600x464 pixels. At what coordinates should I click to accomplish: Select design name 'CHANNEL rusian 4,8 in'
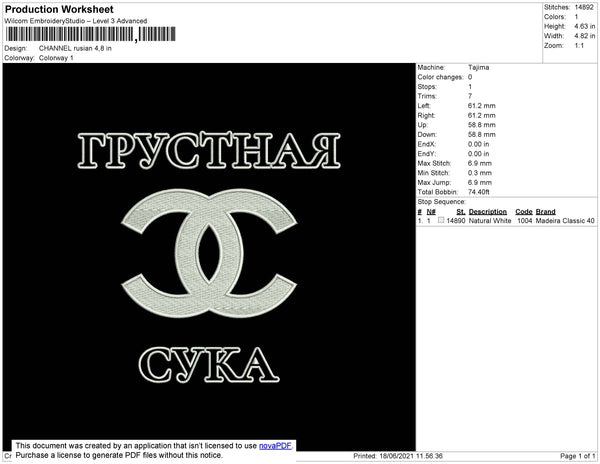point(75,48)
